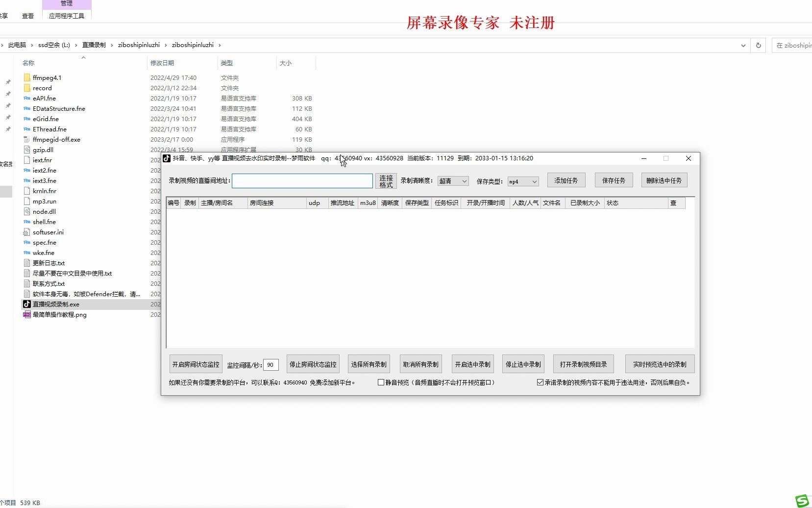Click 开启选中录制 button
The width and height of the screenshot is (812, 508).
click(473, 364)
